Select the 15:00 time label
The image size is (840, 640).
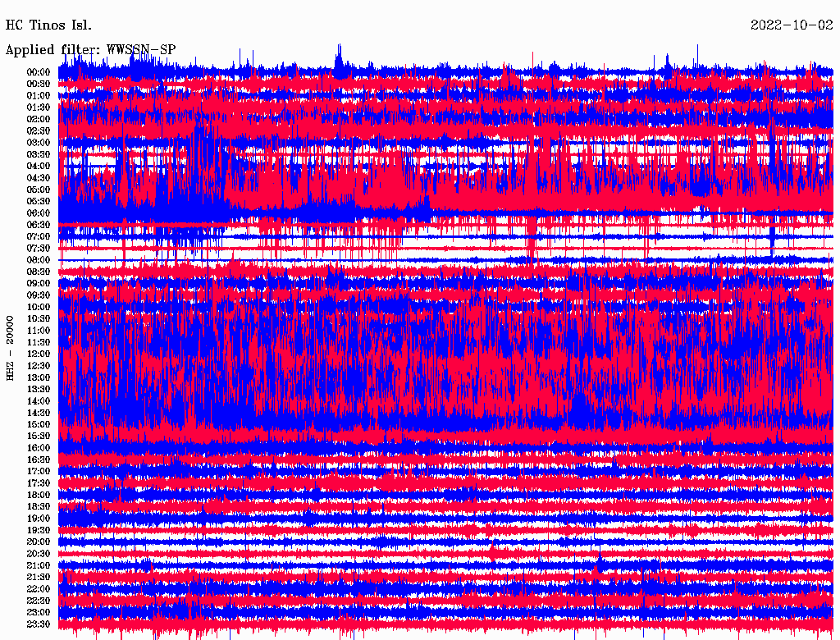39,424
